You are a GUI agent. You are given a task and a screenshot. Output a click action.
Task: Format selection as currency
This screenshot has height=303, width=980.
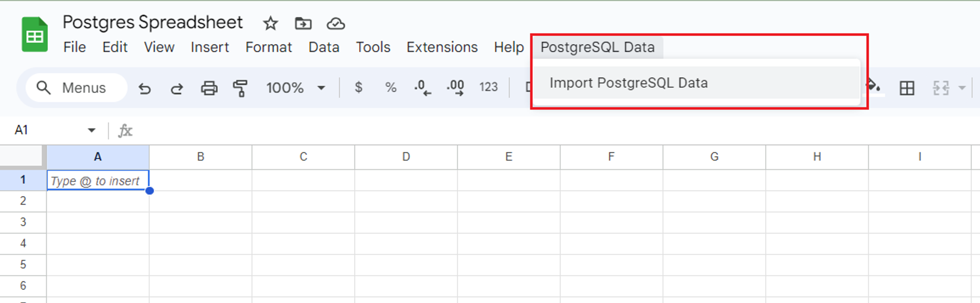click(x=358, y=88)
